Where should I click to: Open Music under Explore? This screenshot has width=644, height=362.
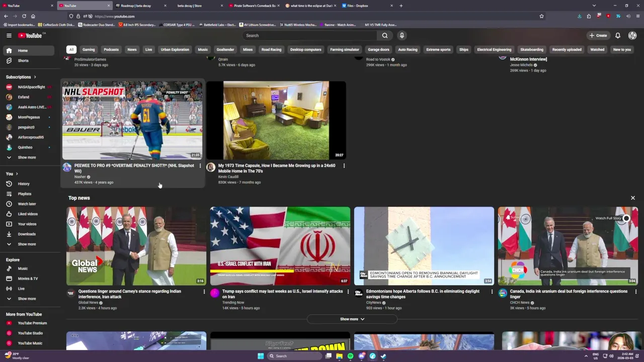point(29,268)
